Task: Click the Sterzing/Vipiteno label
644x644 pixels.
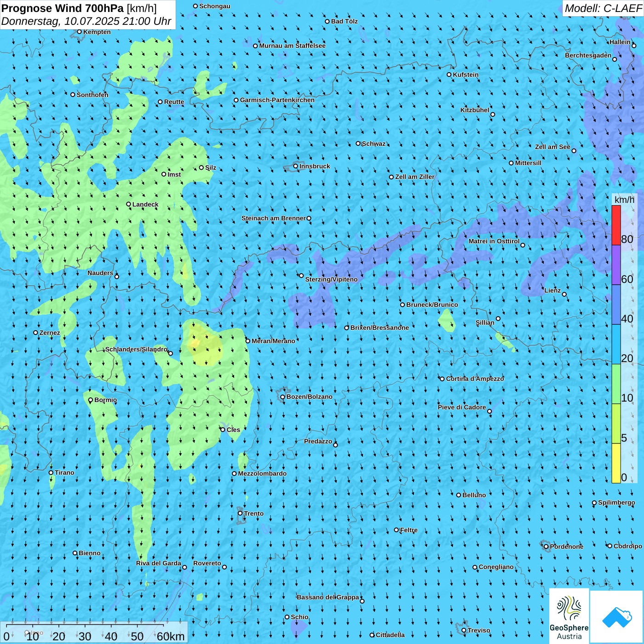Action: pos(331,279)
